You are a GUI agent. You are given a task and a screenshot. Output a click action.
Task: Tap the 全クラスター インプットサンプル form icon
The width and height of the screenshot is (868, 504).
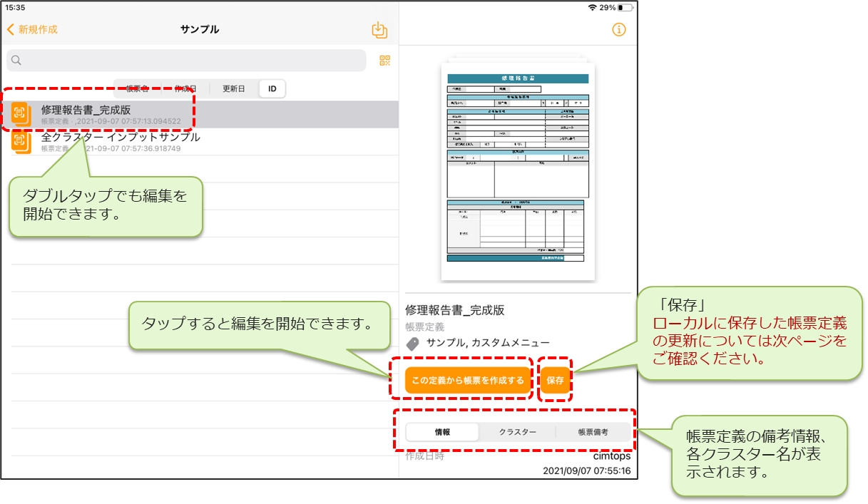click(x=21, y=142)
